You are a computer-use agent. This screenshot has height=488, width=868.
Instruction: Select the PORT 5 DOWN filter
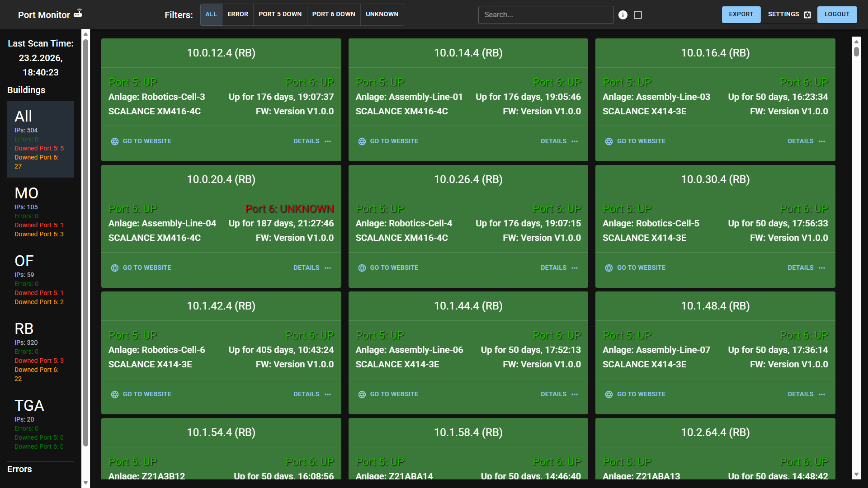pos(280,14)
